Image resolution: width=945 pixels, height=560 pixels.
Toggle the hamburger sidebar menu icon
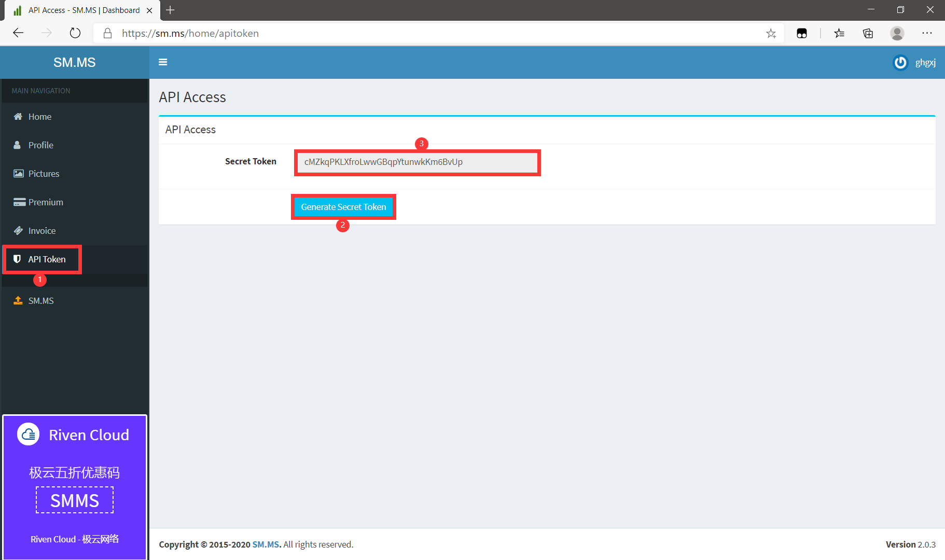pos(163,62)
